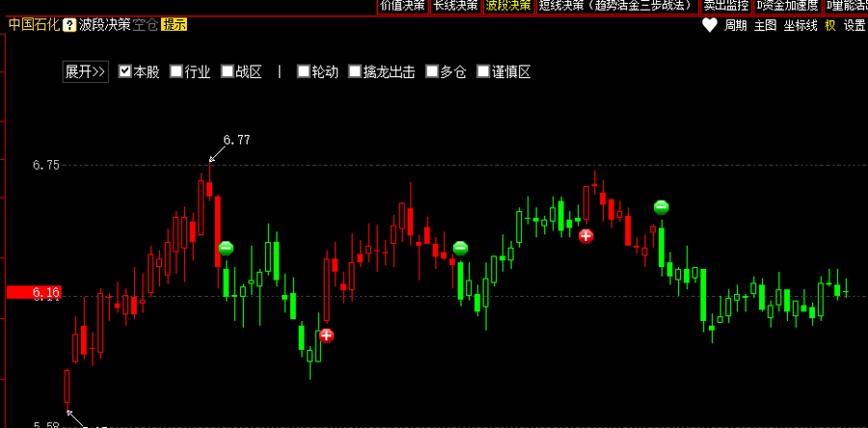The width and height of the screenshot is (868, 428).
Task: Open the D量能活 tab
Action: (x=847, y=6)
